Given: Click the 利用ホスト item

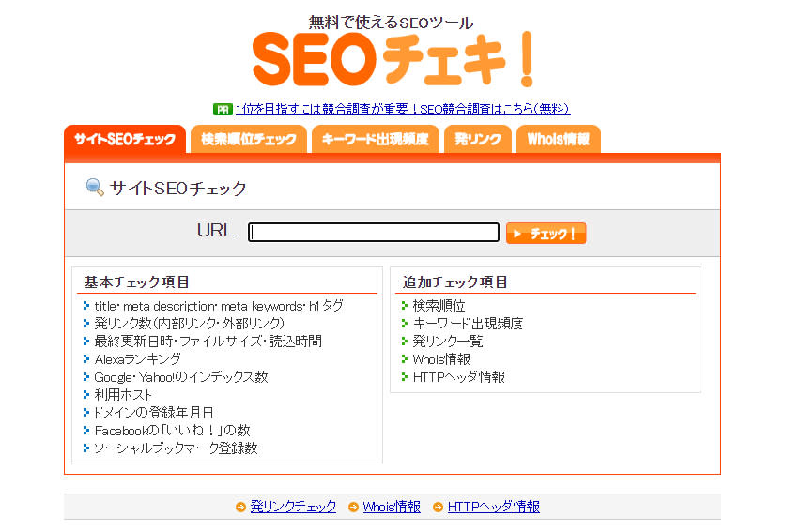Looking at the screenshot, I should click(x=123, y=395).
